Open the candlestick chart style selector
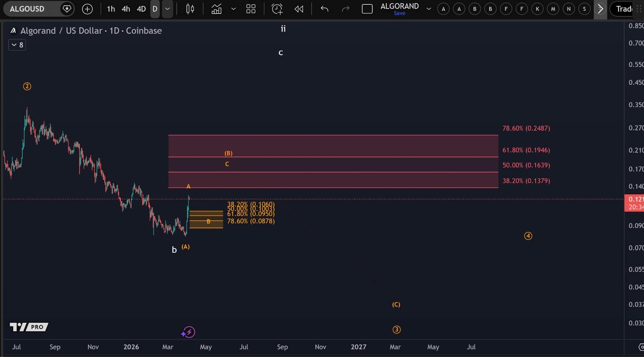 [x=190, y=9]
